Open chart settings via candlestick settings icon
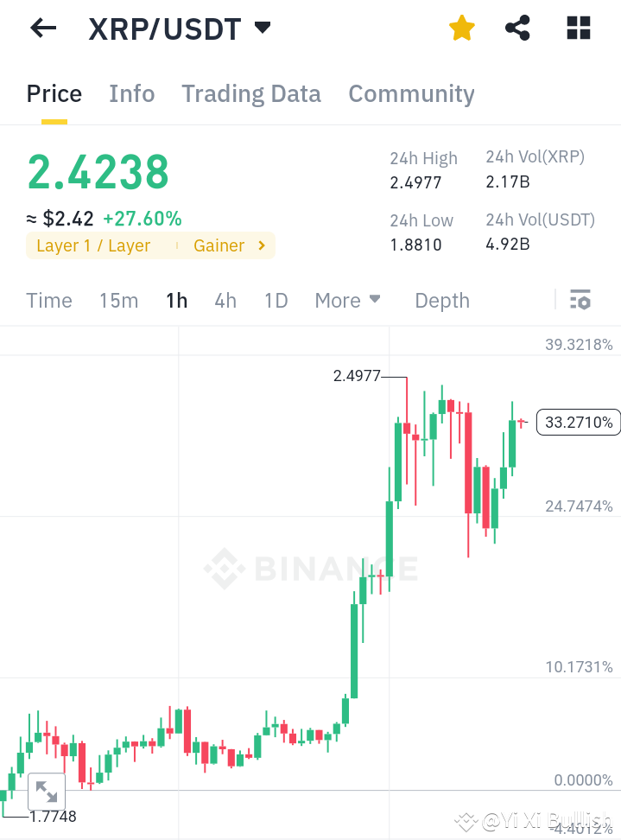The image size is (621, 840). point(580,300)
